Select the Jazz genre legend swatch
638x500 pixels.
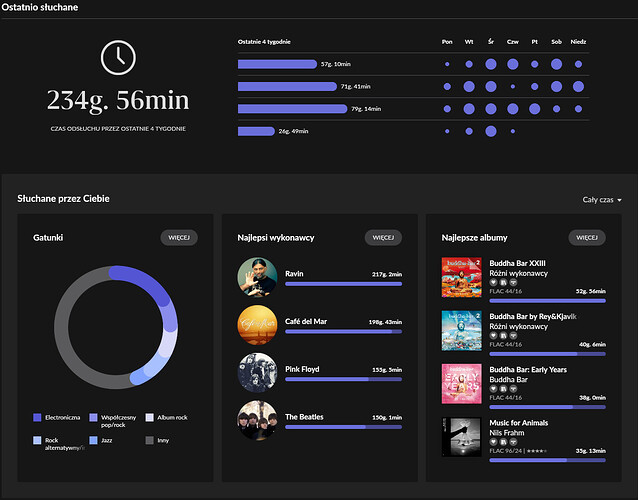click(94, 440)
